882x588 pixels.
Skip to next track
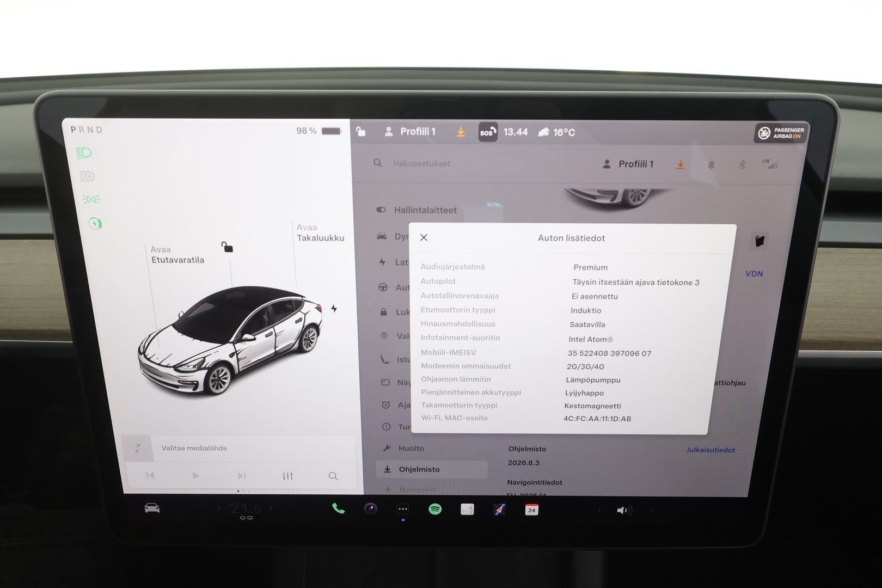242,476
